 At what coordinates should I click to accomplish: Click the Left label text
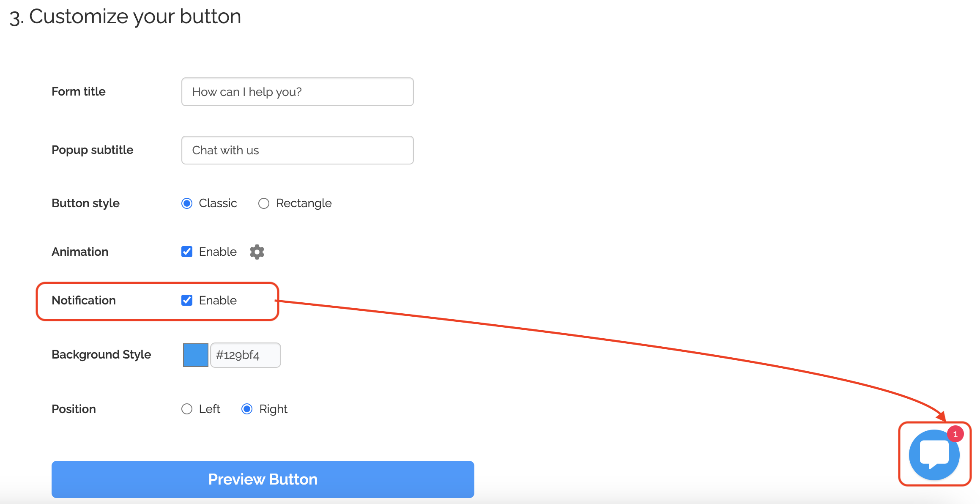[x=209, y=409]
